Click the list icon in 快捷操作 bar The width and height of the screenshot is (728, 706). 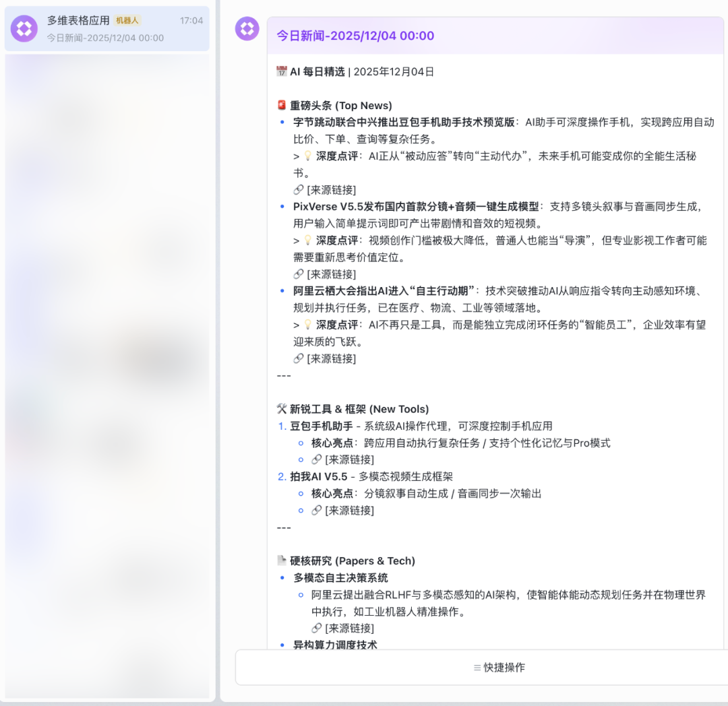click(x=477, y=668)
